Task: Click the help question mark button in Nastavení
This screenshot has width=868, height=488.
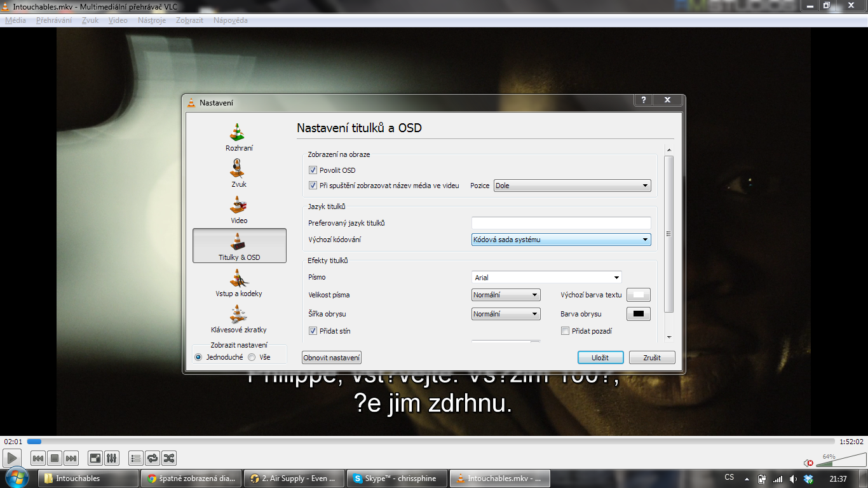Action: [x=643, y=100]
